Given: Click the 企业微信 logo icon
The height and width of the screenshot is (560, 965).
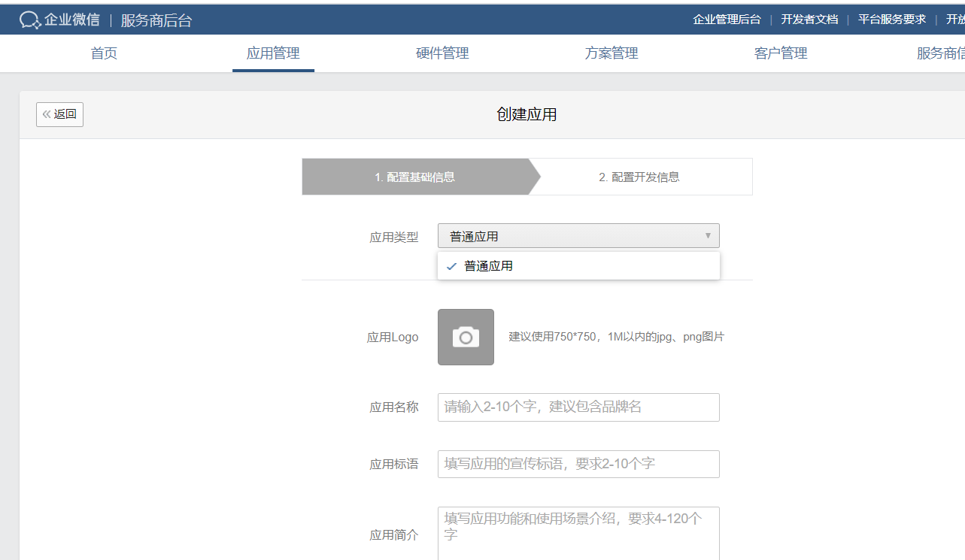Looking at the screenshot, I should 30,20.
